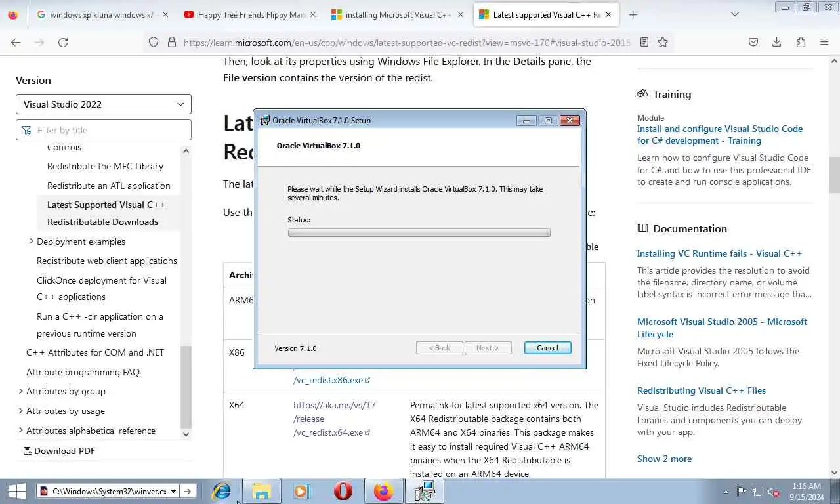
Task: Open the Pocket save icon
Action: coord(753,42)
